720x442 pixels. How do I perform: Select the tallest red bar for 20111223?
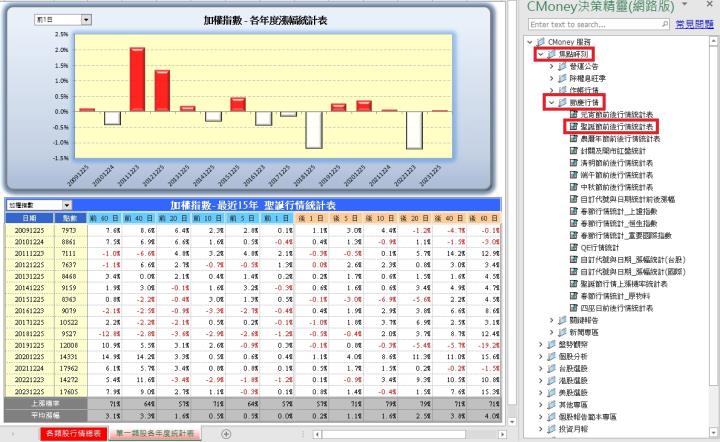click(x=137, y=79)
